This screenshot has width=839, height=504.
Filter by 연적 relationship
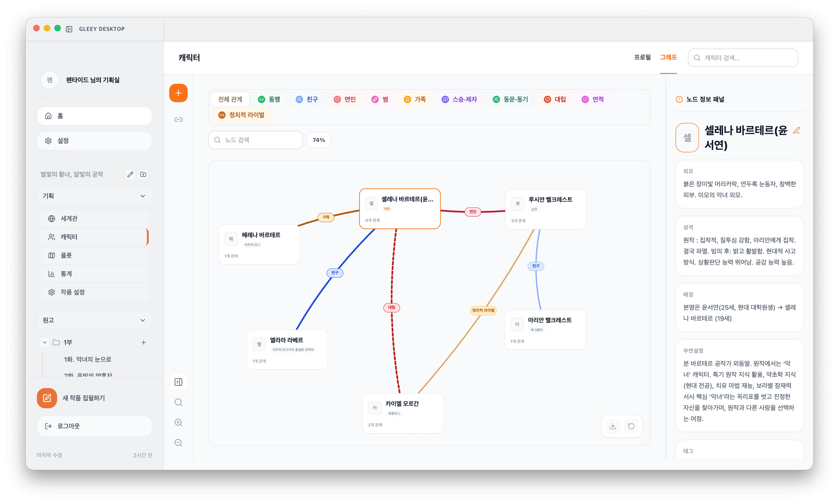(592, 99)
